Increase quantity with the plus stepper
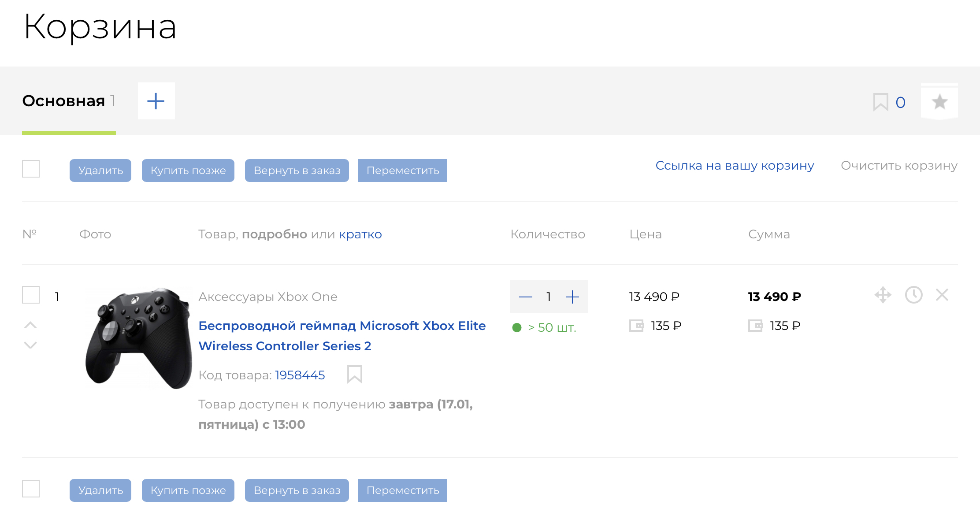 tap(572, 297)
